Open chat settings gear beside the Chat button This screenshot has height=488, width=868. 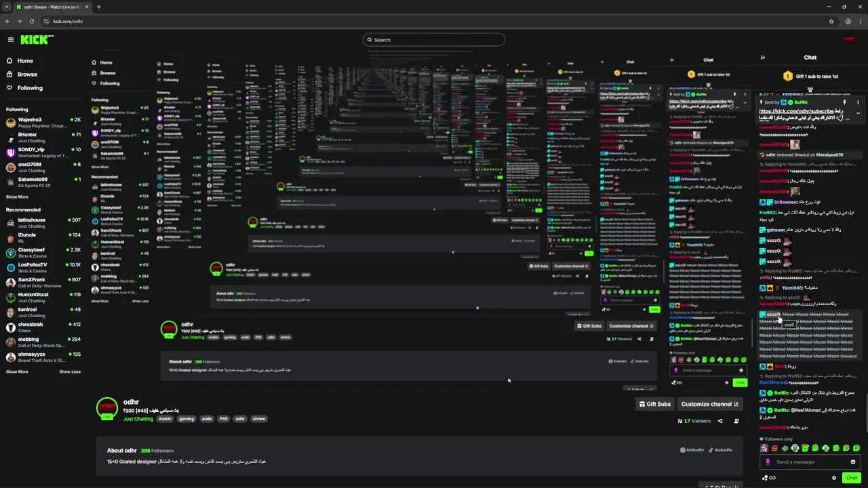tap(833, 478)
